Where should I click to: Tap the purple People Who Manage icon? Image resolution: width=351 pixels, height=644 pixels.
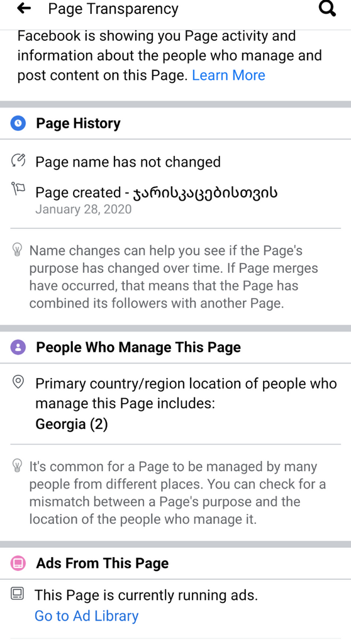point(18,347)
